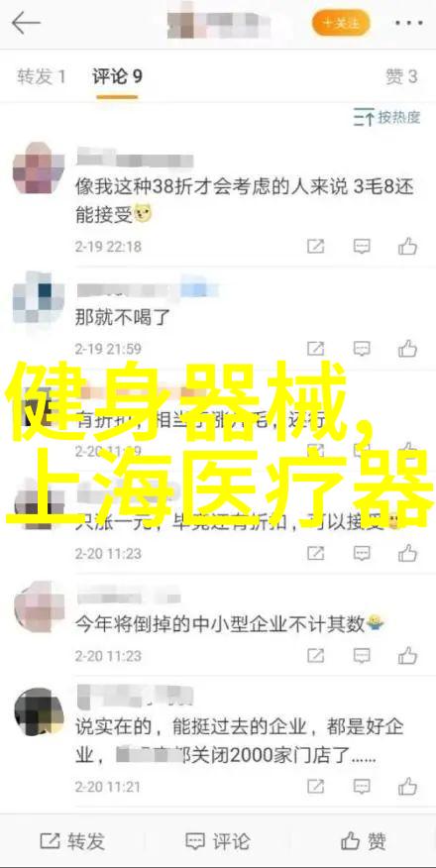Select the 评论 9 tab
This screenshot has height=868, width=436.
click(117, 76)
